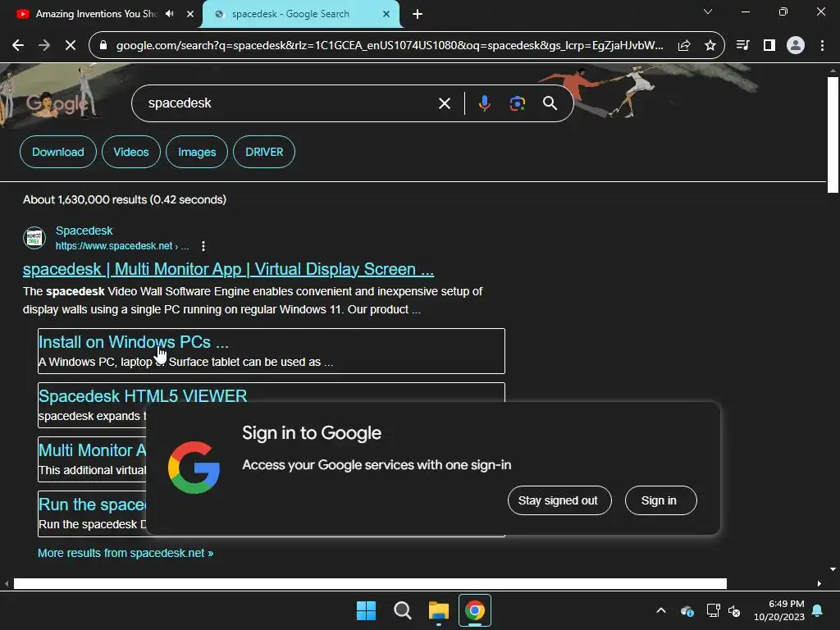Open the Install on Windows PCs link
Viewport: 840px width, 630px height.
click(134, 342)
